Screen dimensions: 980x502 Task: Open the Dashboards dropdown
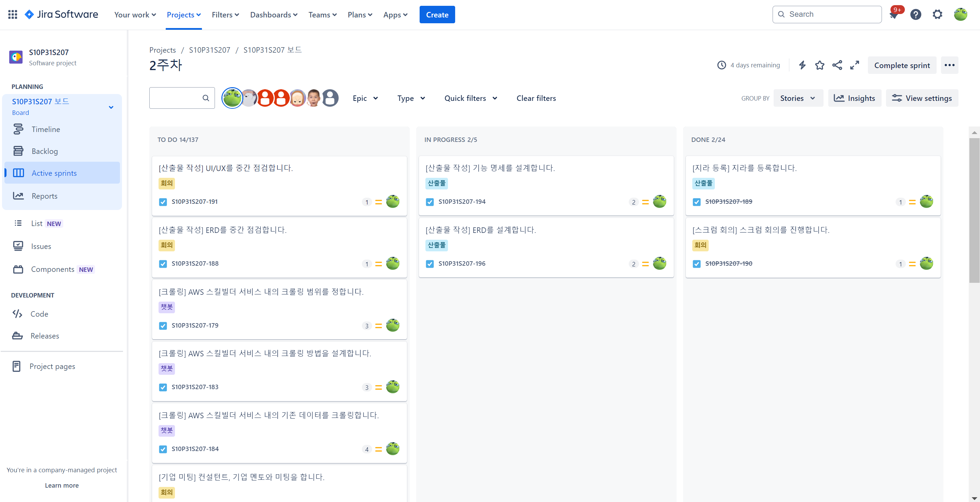click(274, 15)
